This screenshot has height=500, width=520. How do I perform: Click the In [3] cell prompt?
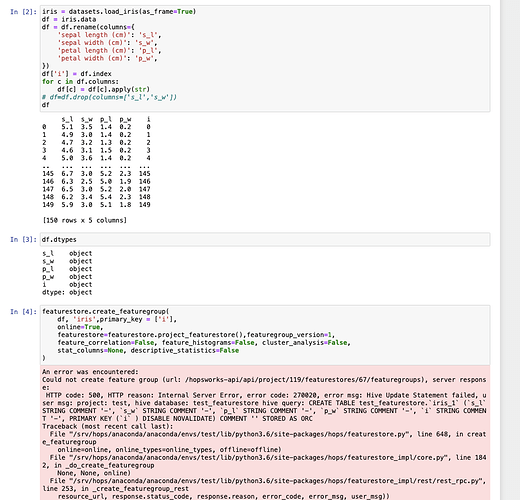point(23,239)
